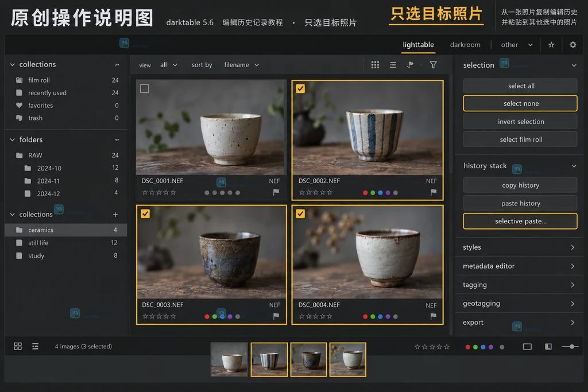Screen dimensions: 588x392
Task: Expand the tagging panel
Action: pos(519,285)
